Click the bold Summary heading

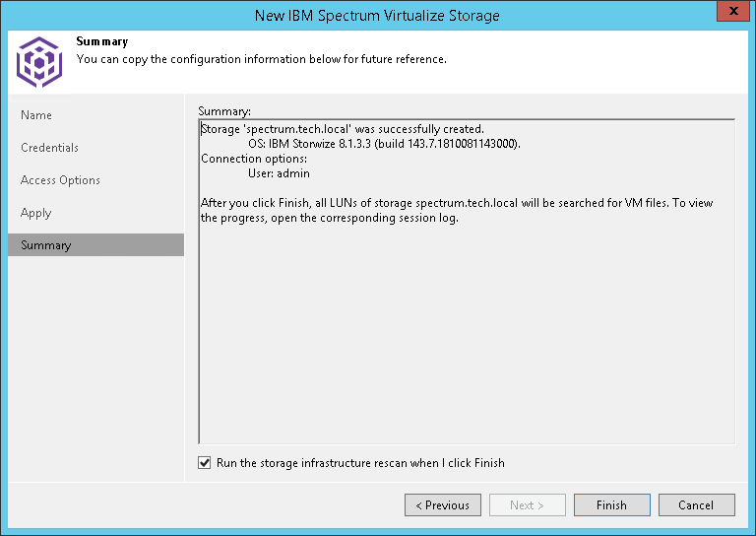102,41
